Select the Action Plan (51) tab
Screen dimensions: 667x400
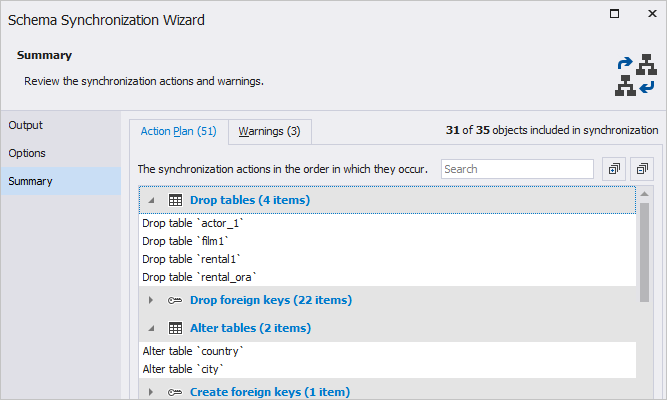pos(179,131)
